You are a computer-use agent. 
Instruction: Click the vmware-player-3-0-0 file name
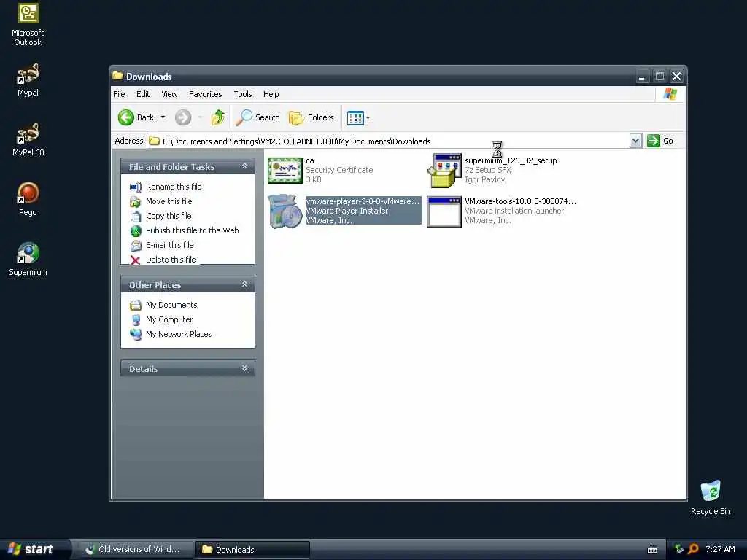(x=363, y=201)
